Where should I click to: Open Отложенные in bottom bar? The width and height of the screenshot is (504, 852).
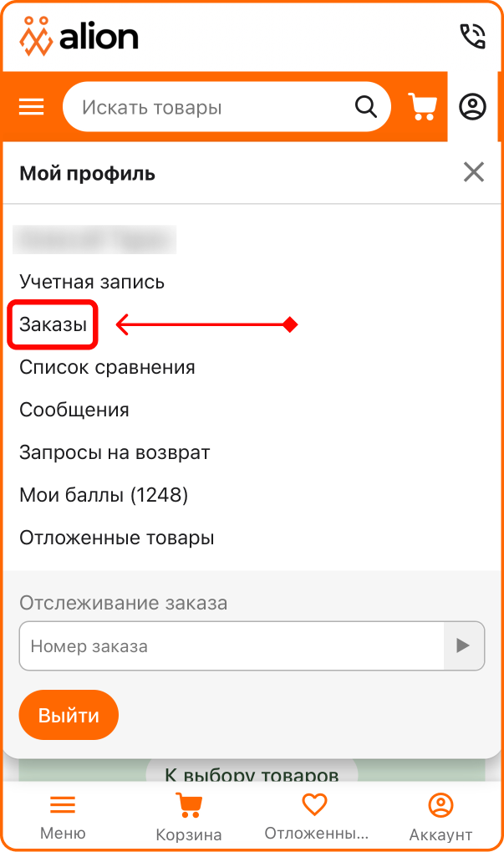tap(316, 817)
